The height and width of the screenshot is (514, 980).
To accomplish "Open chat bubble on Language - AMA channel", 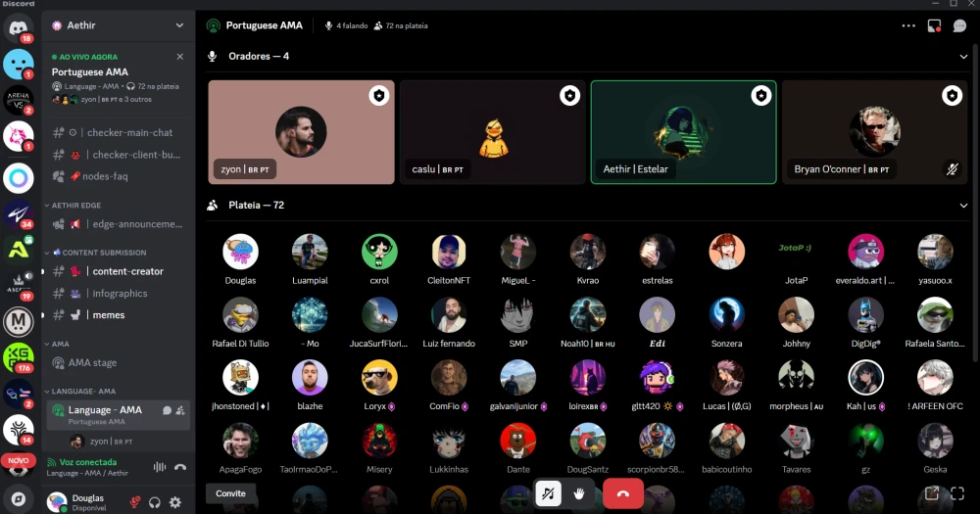I will coord(167,410).
